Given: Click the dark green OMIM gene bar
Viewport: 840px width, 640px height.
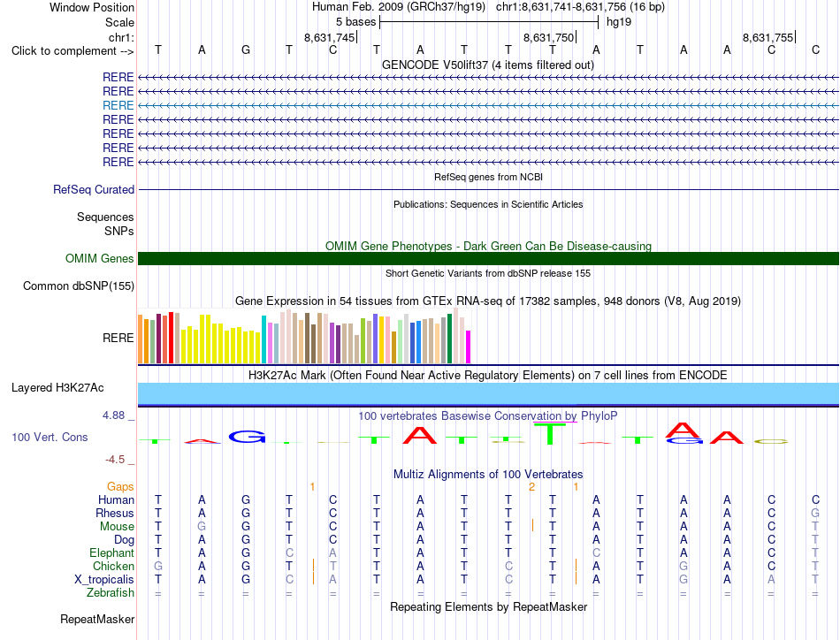Looking at the screenshot, I should click(488, 259).
